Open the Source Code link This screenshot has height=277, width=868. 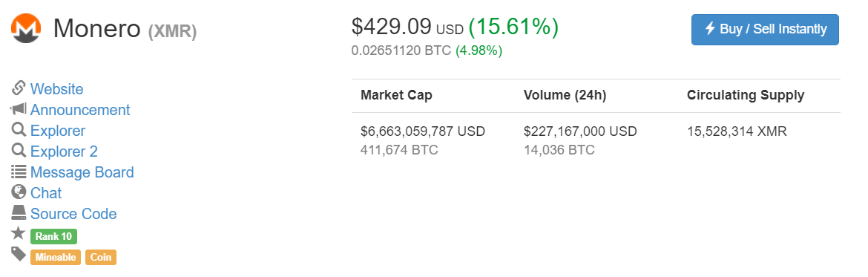[x=73, y=214]
